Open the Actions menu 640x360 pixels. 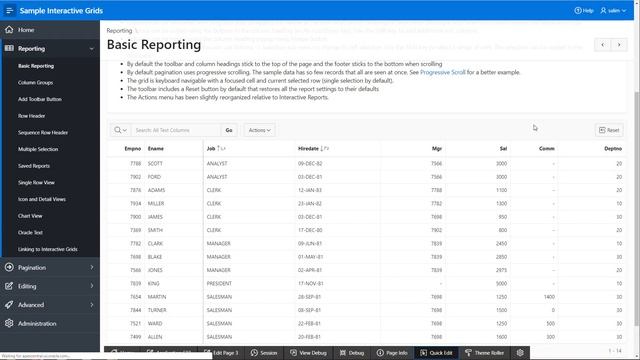260,130
